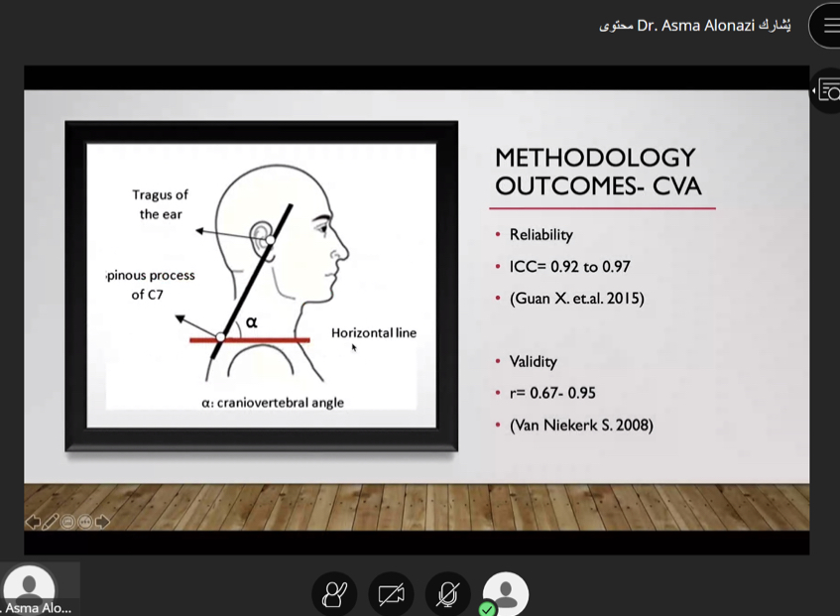The image size is (840, 616).
Task: Click the craniovertebral angle caption
Action: click(273, 403)
